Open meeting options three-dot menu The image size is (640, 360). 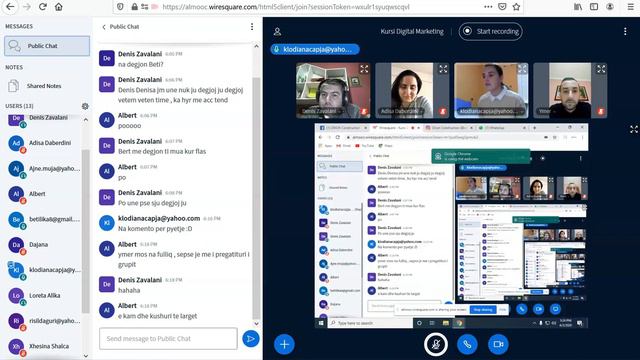point(625,31)
